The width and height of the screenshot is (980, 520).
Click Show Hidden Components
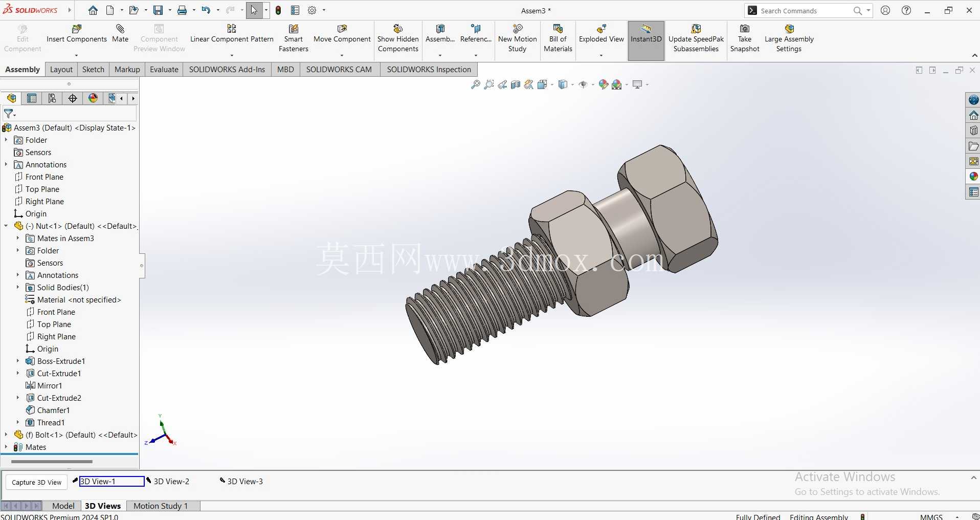tap(398, 38)
